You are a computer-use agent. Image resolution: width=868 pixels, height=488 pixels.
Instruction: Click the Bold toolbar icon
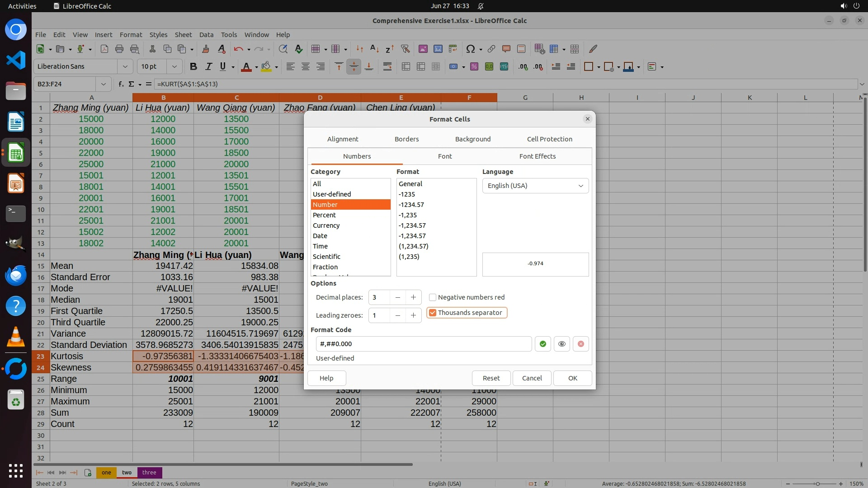tap(193, 66)
